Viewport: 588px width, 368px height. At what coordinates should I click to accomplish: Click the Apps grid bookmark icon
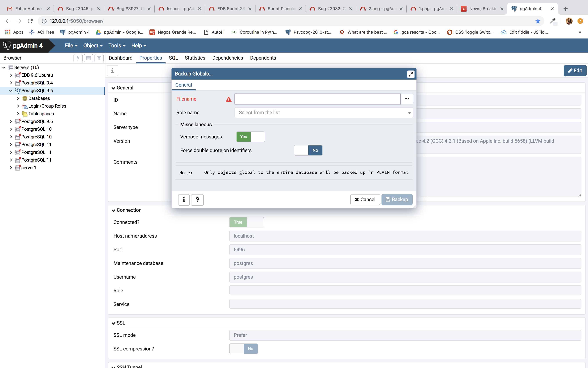(x=8, y=32)
